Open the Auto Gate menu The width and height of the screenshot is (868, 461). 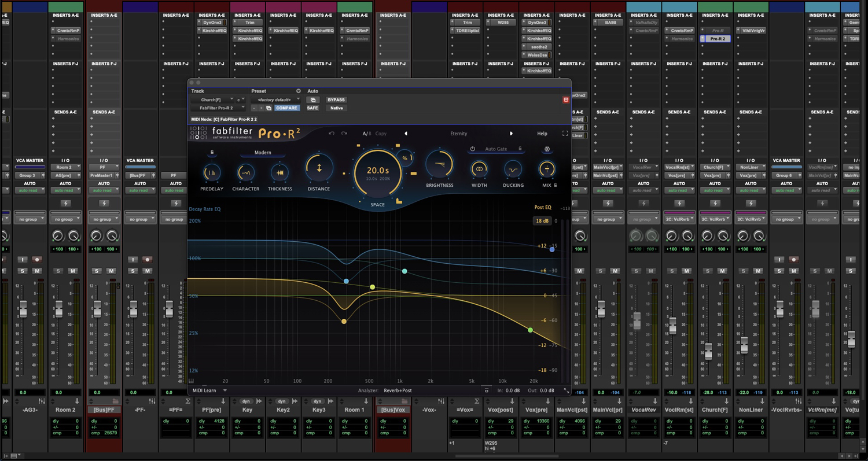pyautogui.click(x=496, y=149)
